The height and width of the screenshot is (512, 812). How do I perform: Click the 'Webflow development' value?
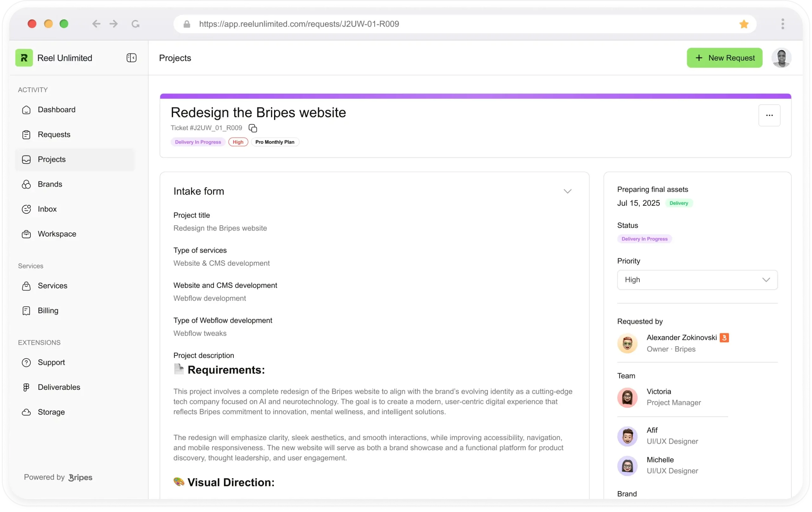tap(210, 299)
